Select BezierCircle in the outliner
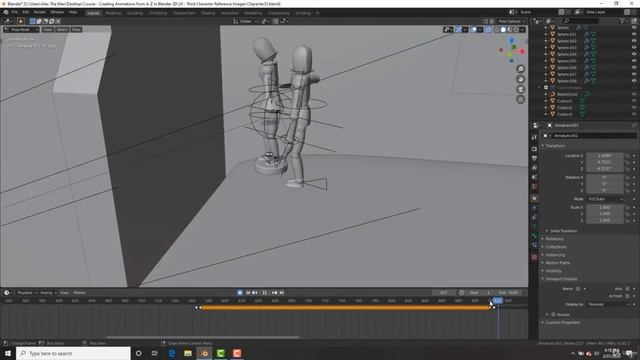This screenshot has width=640, height=360. point(567,94)
